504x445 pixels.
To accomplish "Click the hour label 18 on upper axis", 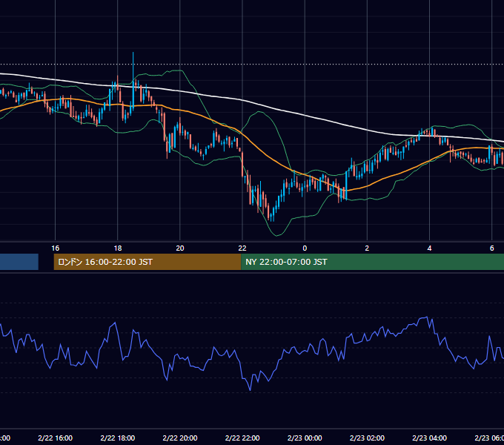I will [118, 248].
